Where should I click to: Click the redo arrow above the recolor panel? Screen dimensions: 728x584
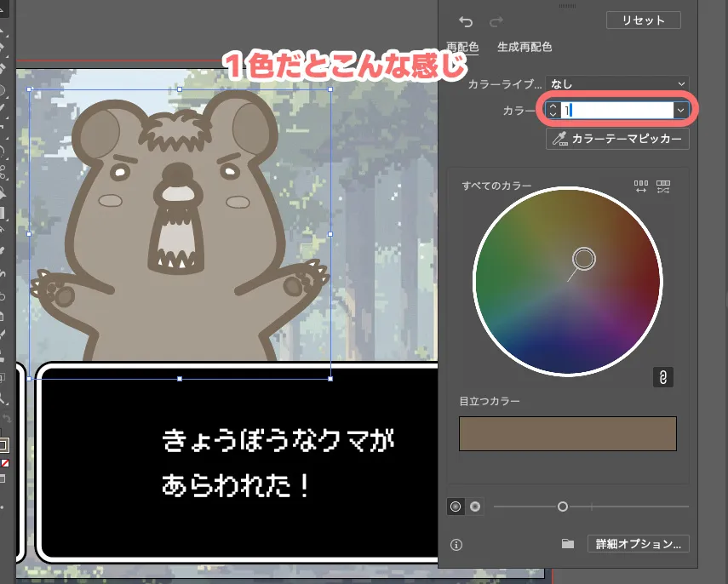tap(496, 21)
